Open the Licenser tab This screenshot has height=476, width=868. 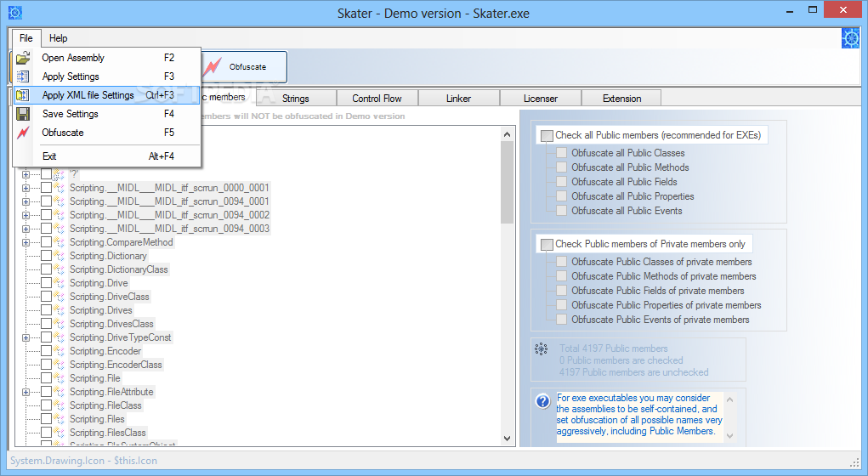click(x=541, y=99)
